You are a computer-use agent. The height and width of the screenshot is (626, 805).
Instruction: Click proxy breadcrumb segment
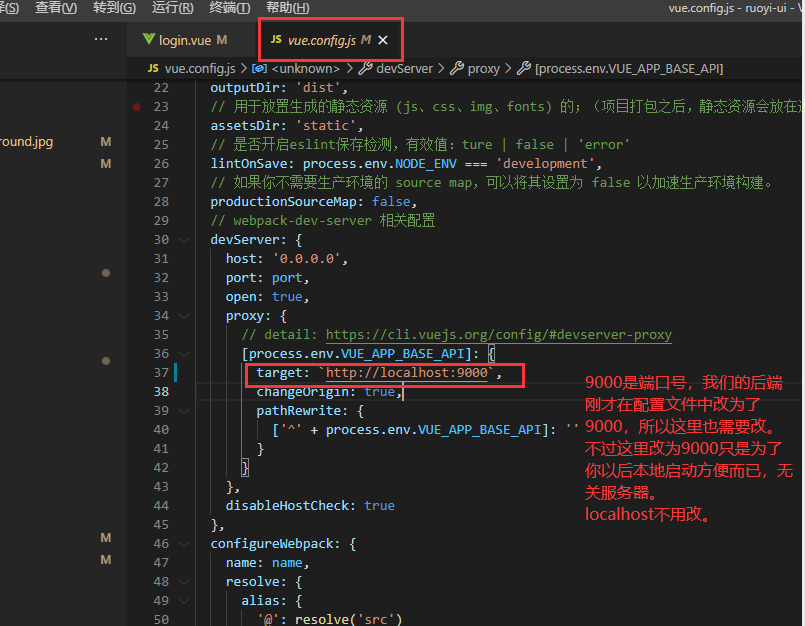click(x=484, y=68)
